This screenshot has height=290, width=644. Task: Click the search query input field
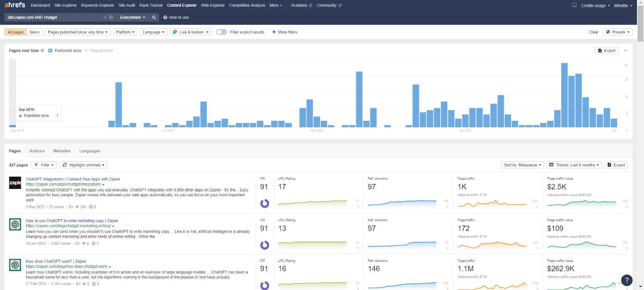click(54, 17)
